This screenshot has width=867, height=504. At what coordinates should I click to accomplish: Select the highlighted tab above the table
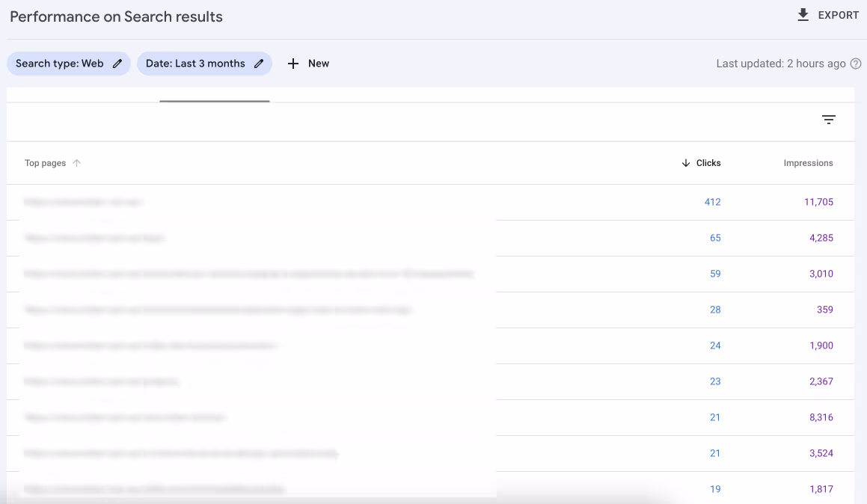(x=215, y=100)
